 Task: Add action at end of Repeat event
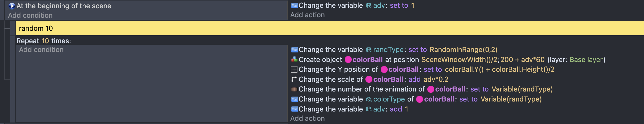pos(307,118)
